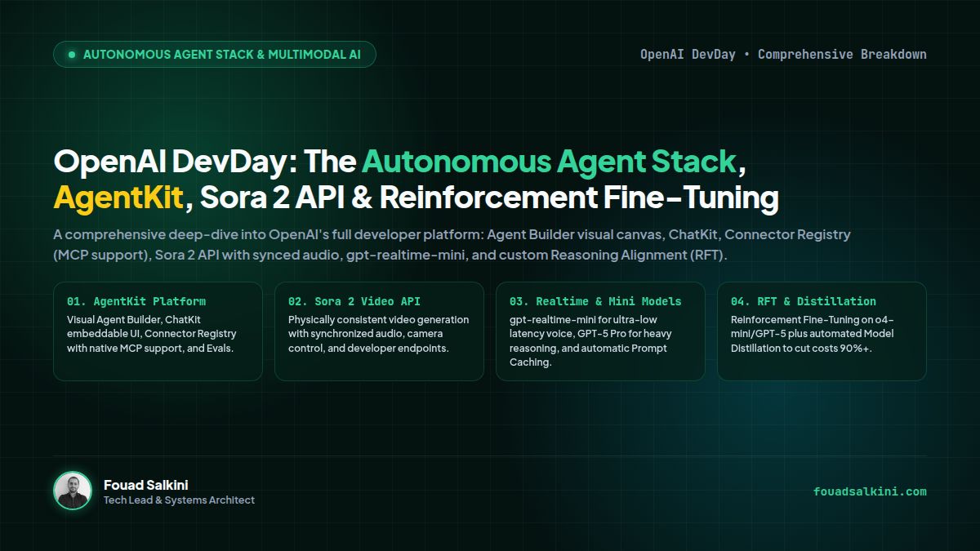The image size is (980, 551).
Task: Click the 'Physically consistent video generation' description
Action: click(379, 334)
